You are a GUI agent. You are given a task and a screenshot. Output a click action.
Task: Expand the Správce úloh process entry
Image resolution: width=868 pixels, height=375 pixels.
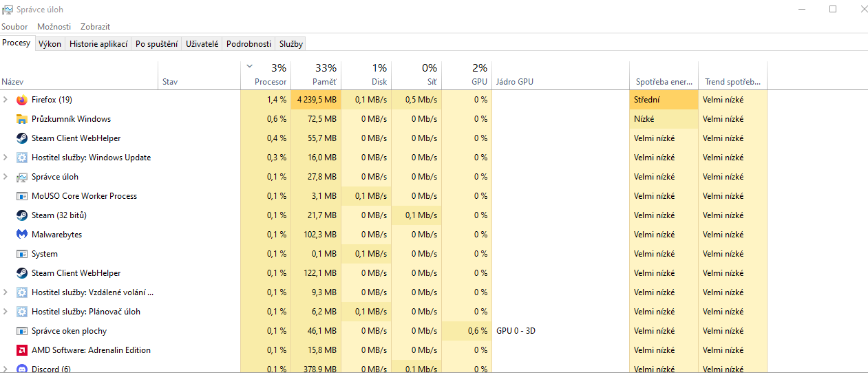(6, 177)
